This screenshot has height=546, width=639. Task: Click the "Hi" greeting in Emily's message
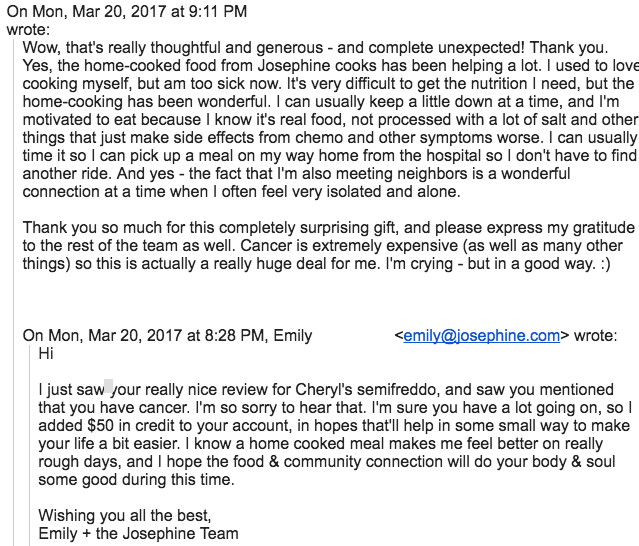[46, 353]
